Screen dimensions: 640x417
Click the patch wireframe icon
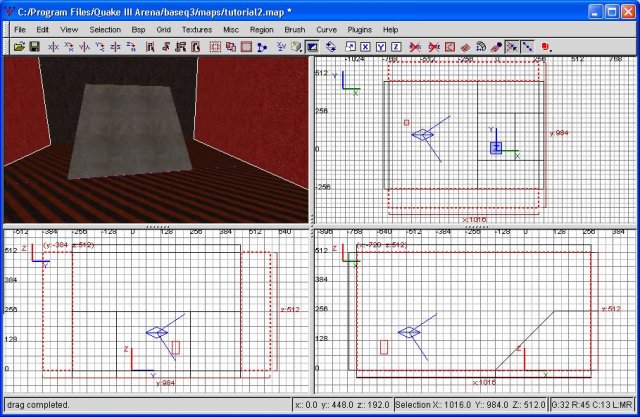point(465,47)
